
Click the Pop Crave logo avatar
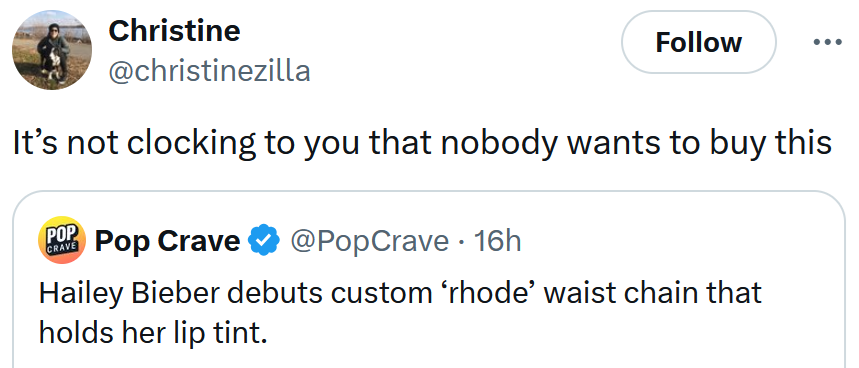pyautogui.click(x=62, y=240)
